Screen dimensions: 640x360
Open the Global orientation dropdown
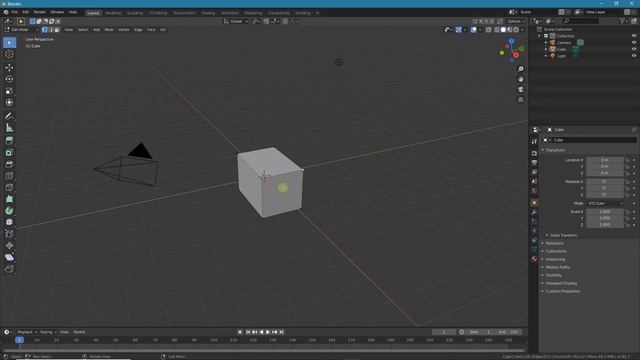[236, 21]
